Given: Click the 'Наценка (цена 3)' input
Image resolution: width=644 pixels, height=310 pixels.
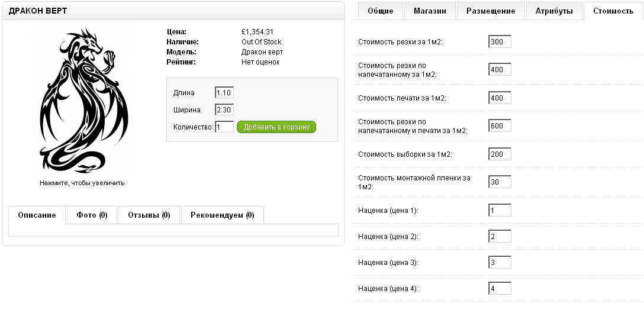Looking at the screenshot, I should click(x=500, y=262).
